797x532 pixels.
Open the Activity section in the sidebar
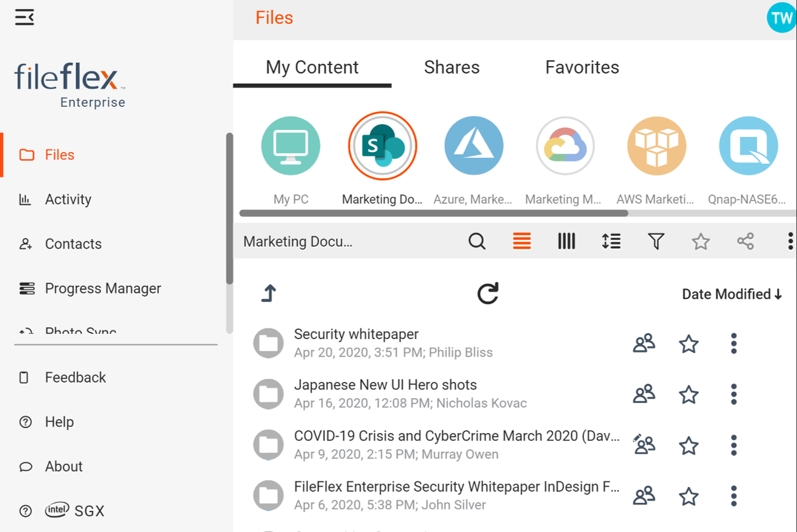pos(68,199)
